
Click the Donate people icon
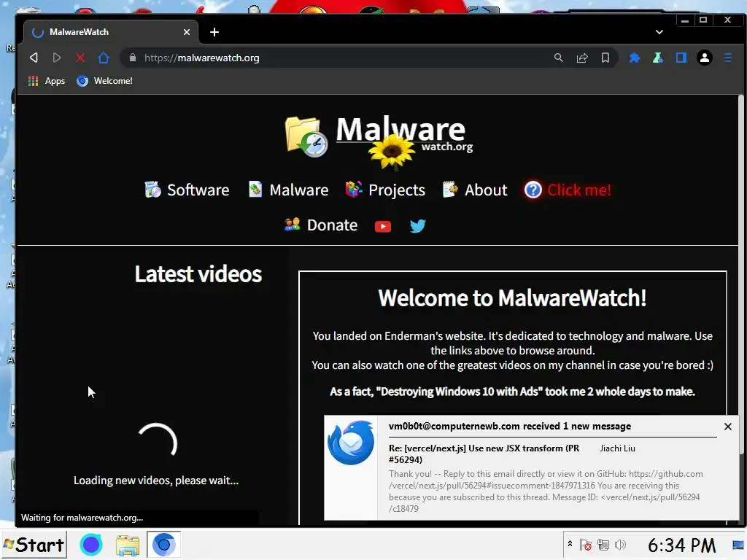click(x=292, y=224)
